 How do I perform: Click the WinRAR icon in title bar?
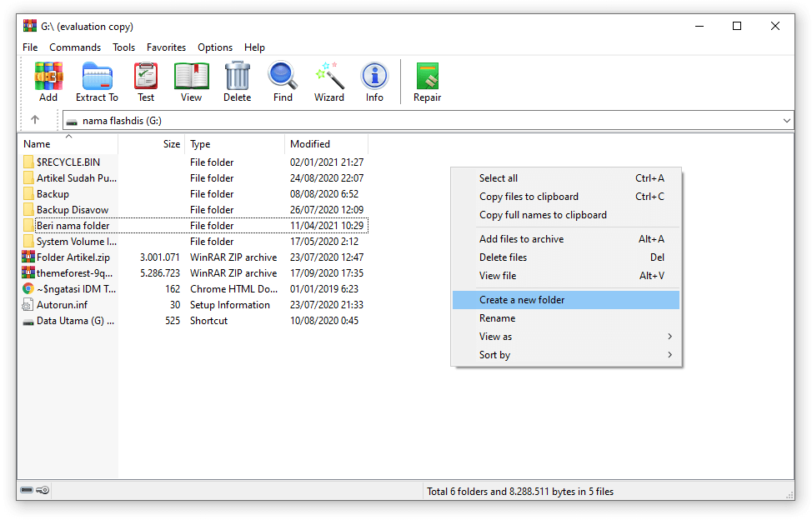[30, 26]
